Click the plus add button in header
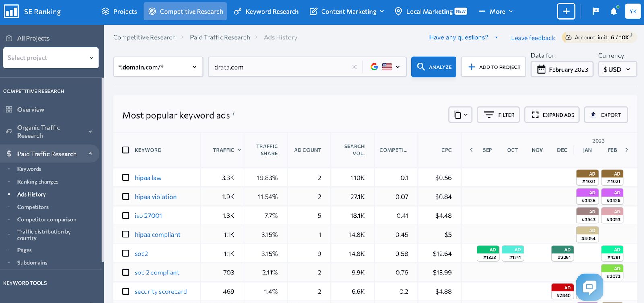 [x=566, y=11]
